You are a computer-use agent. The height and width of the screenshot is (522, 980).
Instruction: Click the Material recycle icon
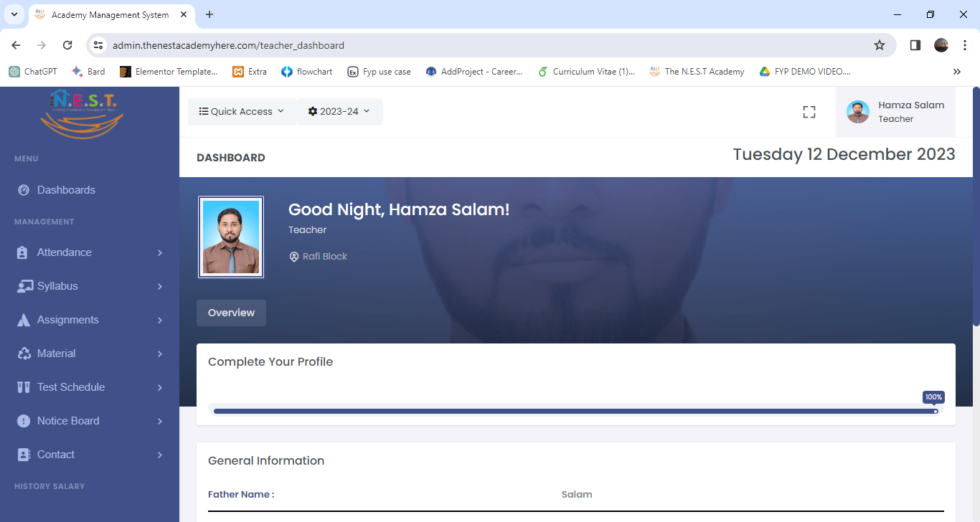24,353
